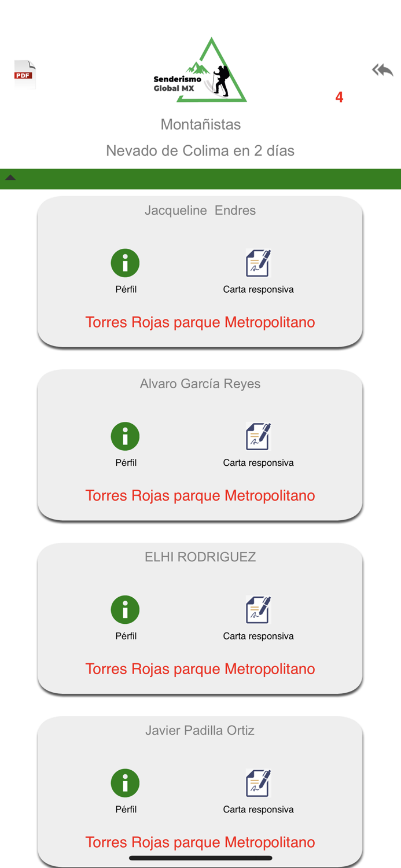401x868 pixels.
Task: Select the Pérfil icon on Alvaro García Reyes' card
Action: (x=125, y=436)
